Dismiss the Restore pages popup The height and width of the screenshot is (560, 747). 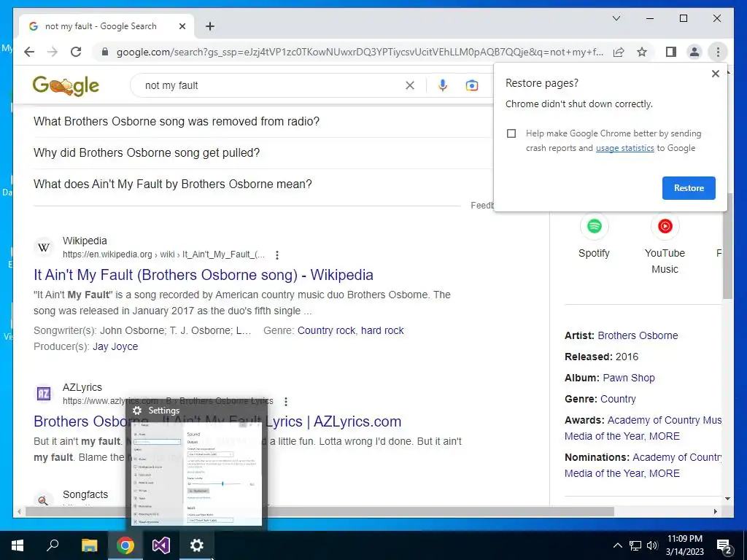pyautogui.click(x=715, y=74)
